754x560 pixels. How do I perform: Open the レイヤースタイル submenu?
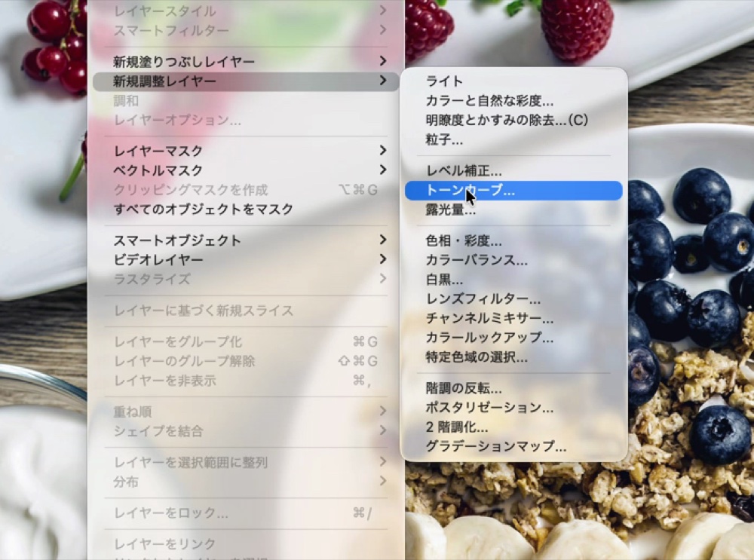(x=246, y=11)
